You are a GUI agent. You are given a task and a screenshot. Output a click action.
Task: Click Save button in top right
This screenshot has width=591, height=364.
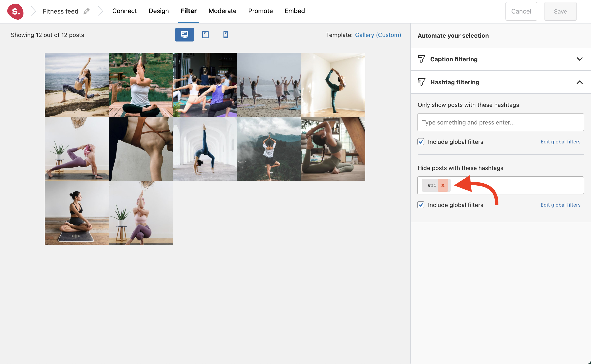[x=561, y=11]
